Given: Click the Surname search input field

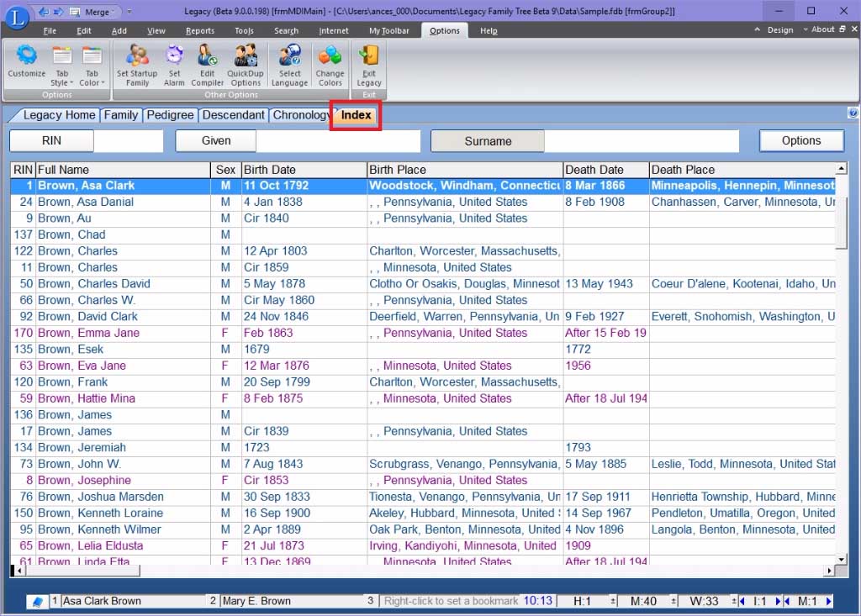Looking at the screenshot, I should point(642,141).
